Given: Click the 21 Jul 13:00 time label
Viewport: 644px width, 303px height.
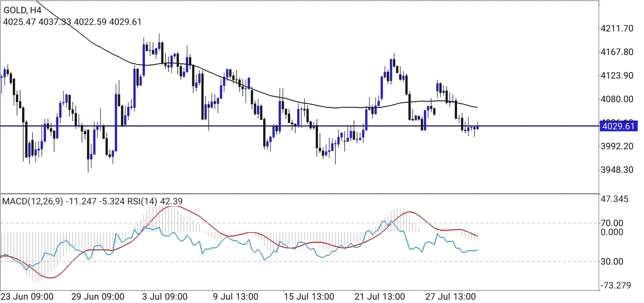Looking at the screenshot, I should coord(380,297).
